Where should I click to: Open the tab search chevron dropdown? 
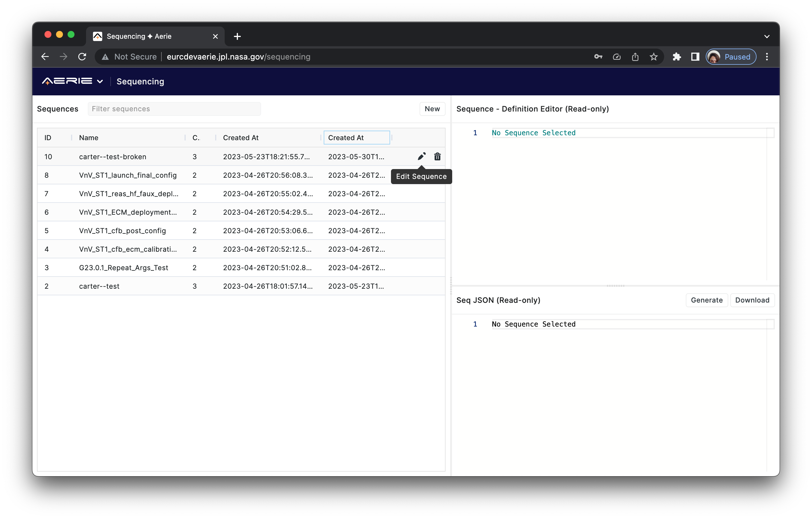coord(766,36)
